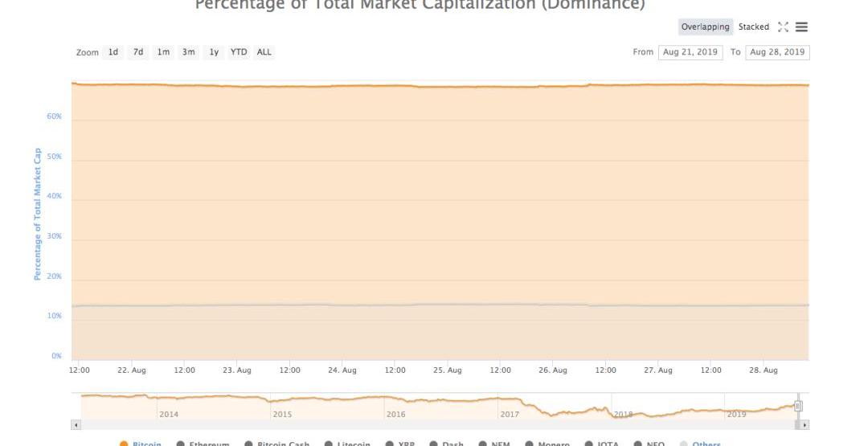This screenshot has width=868, height=446.
Task: Select YTD zoom range
Action: coord(239,52)
